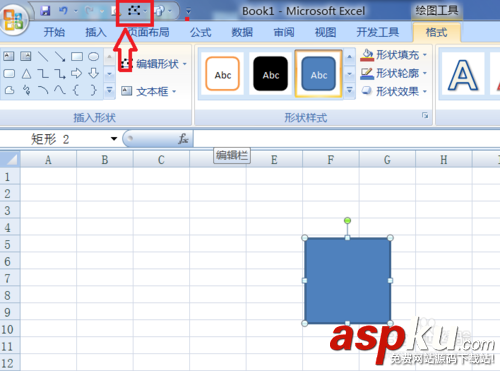The image size is (500, 371).
Task: Select the right brace shape
Action: [x=94, y=90]
